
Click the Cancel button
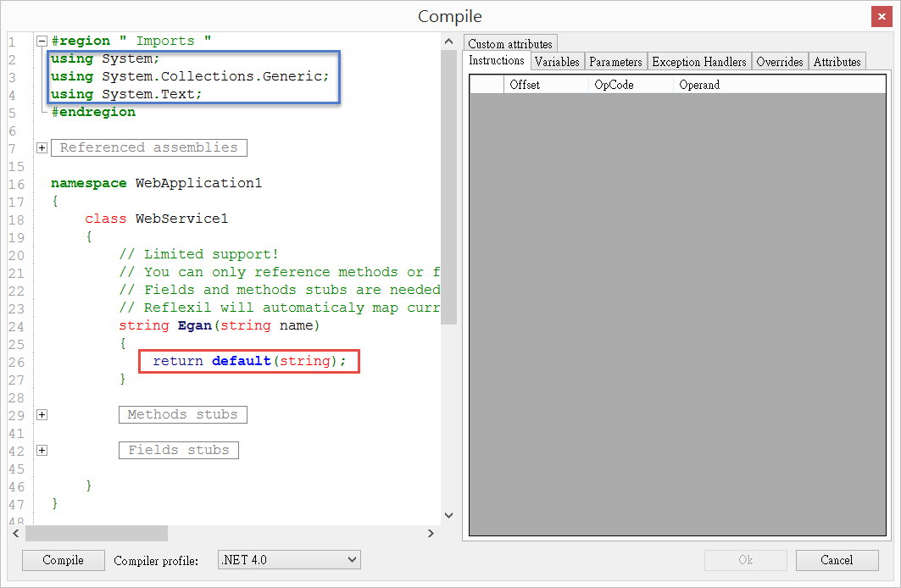coord(837,560)
